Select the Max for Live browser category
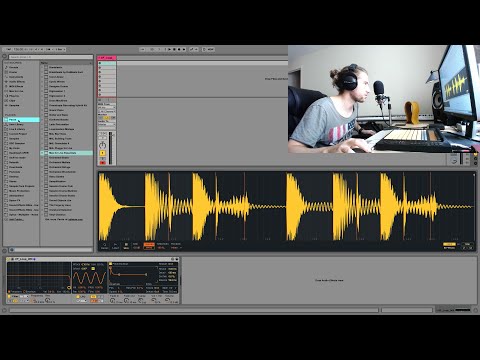The image size is (480, 360). click(x=16, y=91)
